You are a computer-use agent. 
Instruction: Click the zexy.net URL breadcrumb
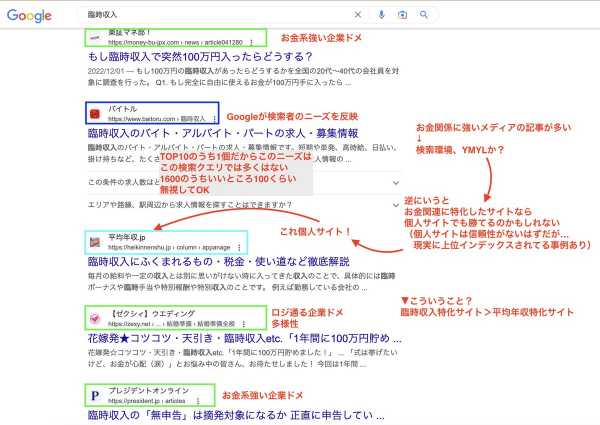[x=171, y=324]
